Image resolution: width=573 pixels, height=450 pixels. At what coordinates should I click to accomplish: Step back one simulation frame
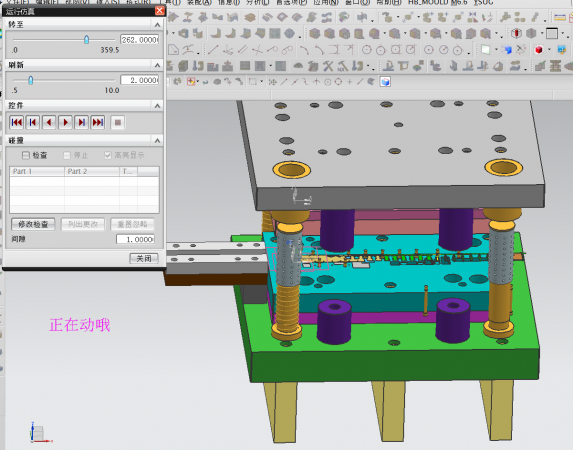pyautogui.click(x=33, y=122)
